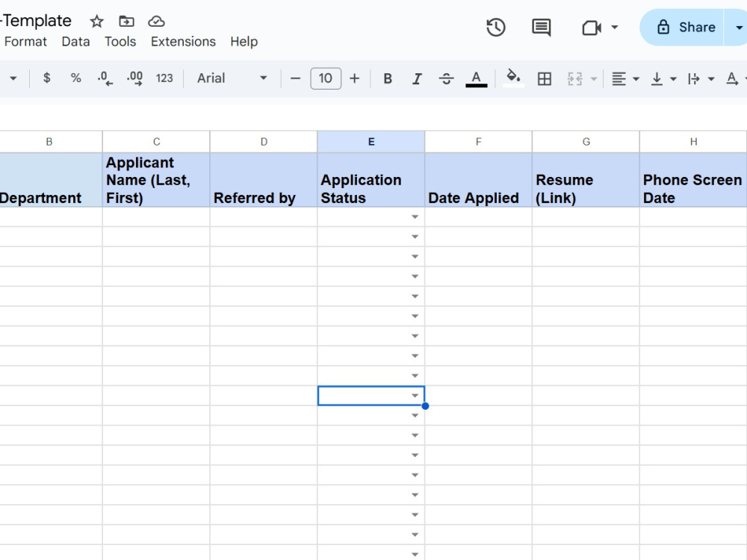
Task: Open dropdown arrow in the selected cell
Action: click(x=415, y=396)
